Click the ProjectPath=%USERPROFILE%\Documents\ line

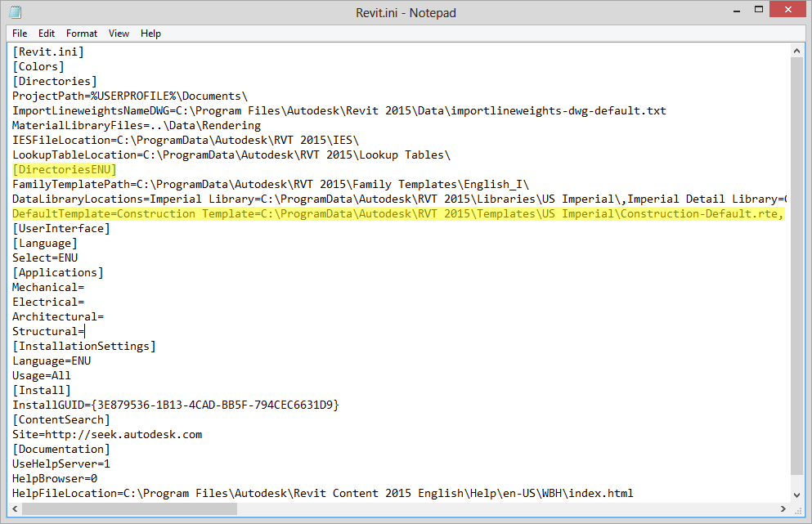pos(130,96)
